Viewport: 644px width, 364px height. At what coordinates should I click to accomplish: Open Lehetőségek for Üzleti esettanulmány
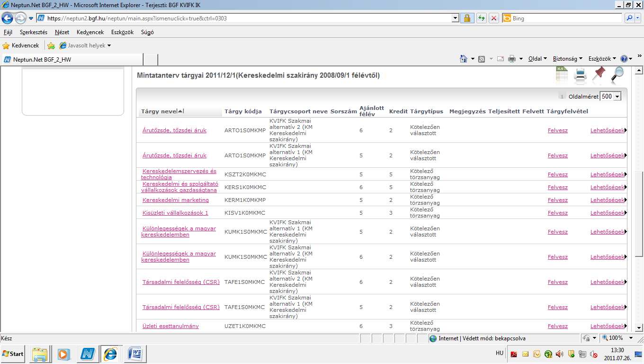[608, 326]
